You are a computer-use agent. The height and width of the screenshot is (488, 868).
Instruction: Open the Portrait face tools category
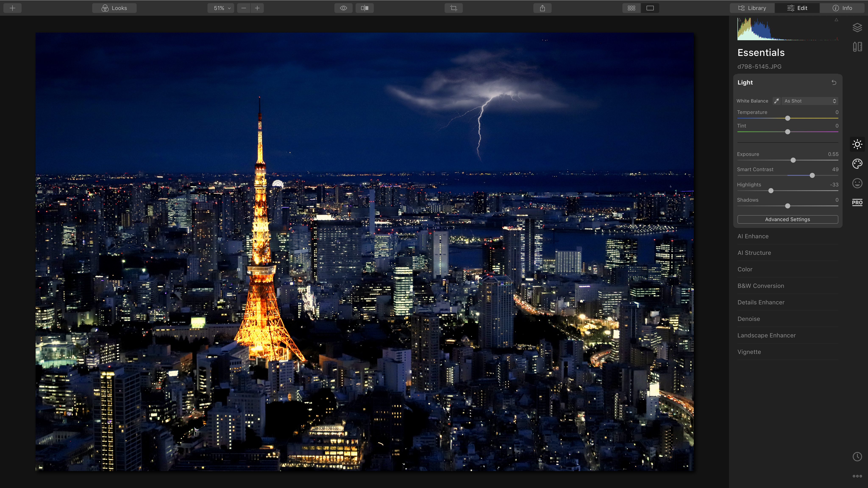[x=857, y=183]
